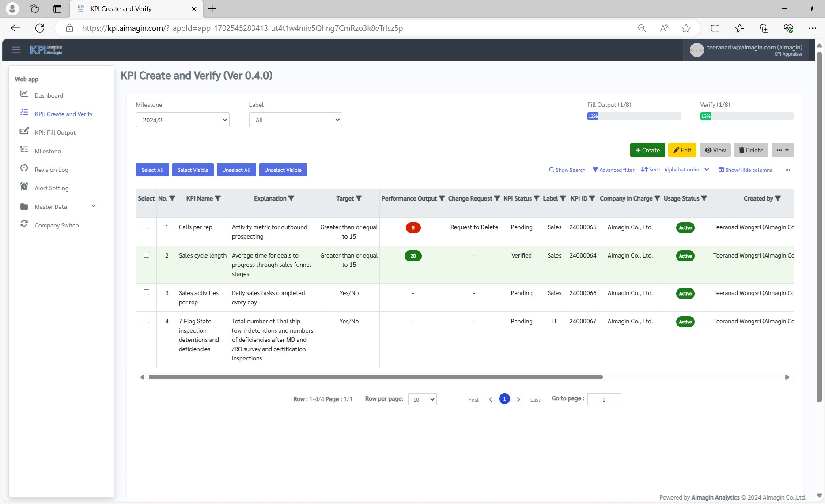Open the Label All dropdown
The height and width of the screenshot is (504, 825).
[x=295, y=120]
